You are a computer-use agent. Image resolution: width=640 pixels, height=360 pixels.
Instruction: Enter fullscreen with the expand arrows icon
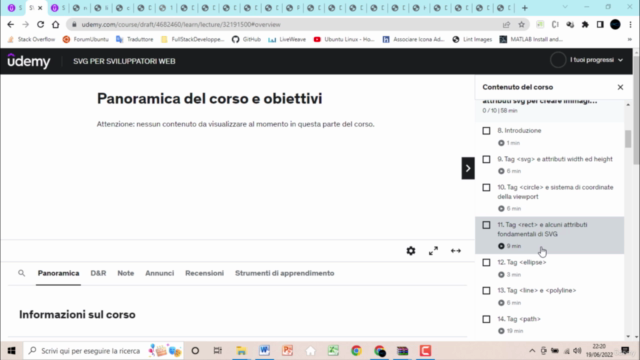pyautogui.click(x=433, y=251)
